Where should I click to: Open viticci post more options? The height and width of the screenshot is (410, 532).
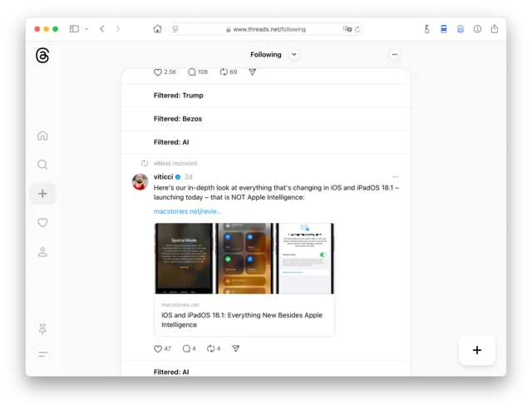click(396, 177)
